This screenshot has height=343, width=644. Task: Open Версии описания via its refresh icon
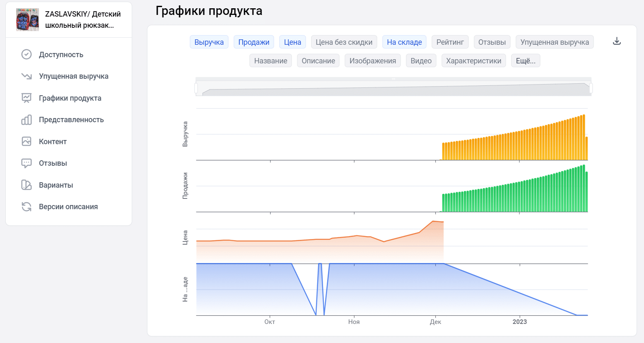[x=26, y=206]
